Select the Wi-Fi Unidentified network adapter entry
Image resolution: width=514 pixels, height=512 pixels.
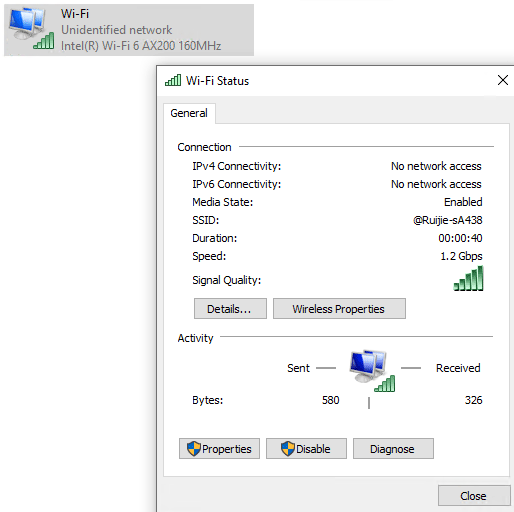click(x=129, y=30)
